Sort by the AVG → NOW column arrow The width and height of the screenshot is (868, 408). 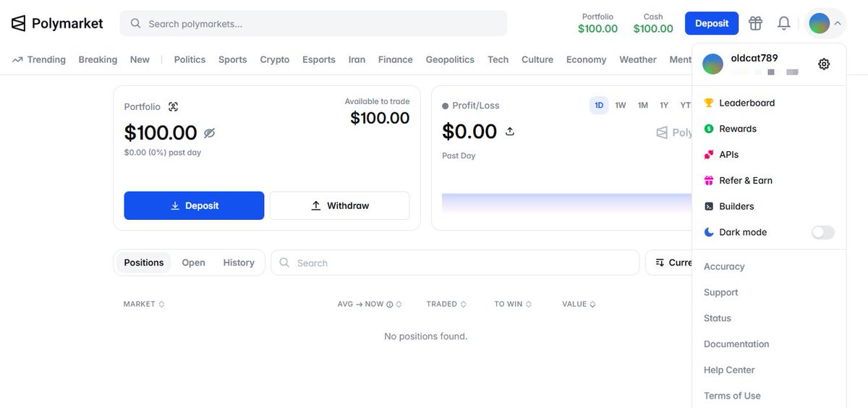(x=399, y=305)
